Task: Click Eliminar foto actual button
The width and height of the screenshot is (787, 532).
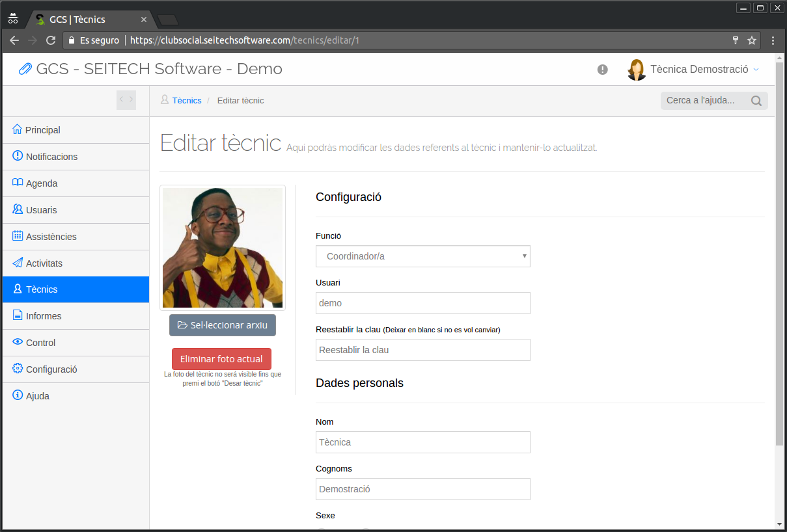Action: pyautogui.click(x=221, y=359)
